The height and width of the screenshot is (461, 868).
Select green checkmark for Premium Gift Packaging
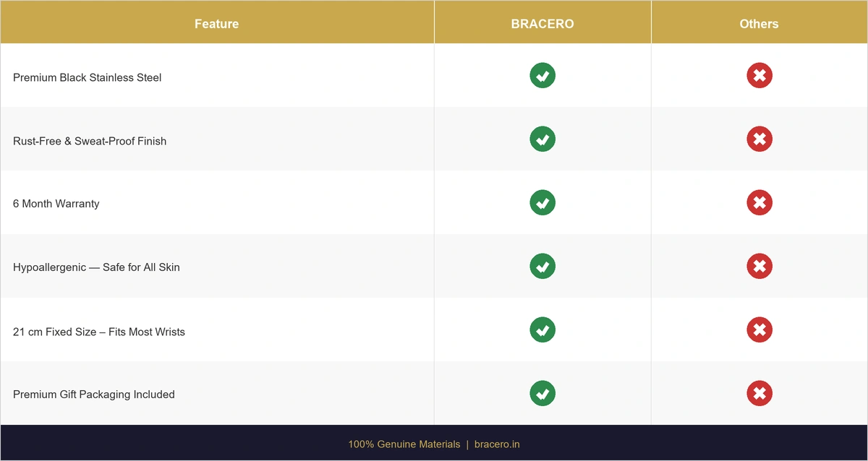pyautogui.click(x=542, y=393)
